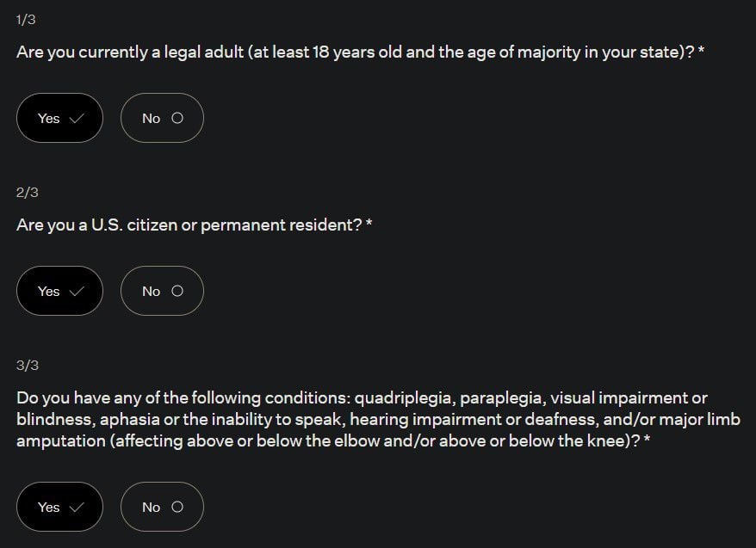Answer No to the listed conditions question
This screenshot has width=756, height=548.
coord(162,507)
